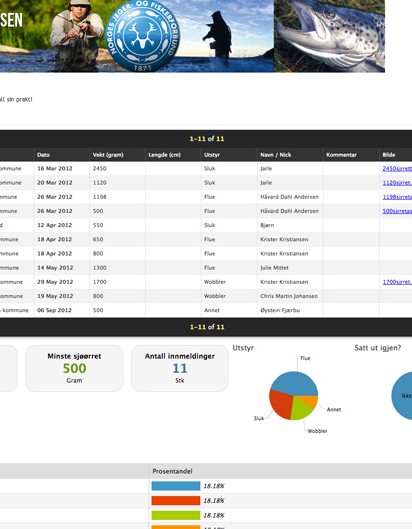Select the Minste sjøørret 500 Gram card
Viewport: 412px width, 529px height.
74,368
